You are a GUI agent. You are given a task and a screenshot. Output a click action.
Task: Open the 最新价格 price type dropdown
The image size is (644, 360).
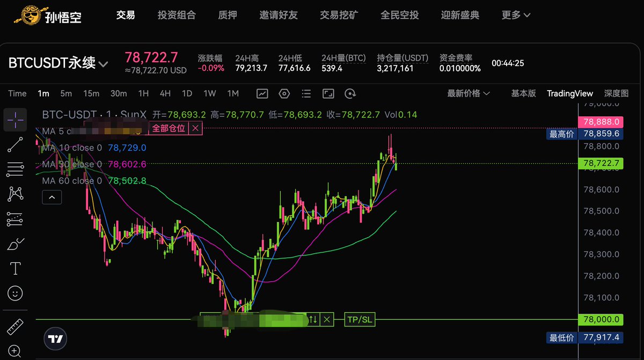click(469, 93)
